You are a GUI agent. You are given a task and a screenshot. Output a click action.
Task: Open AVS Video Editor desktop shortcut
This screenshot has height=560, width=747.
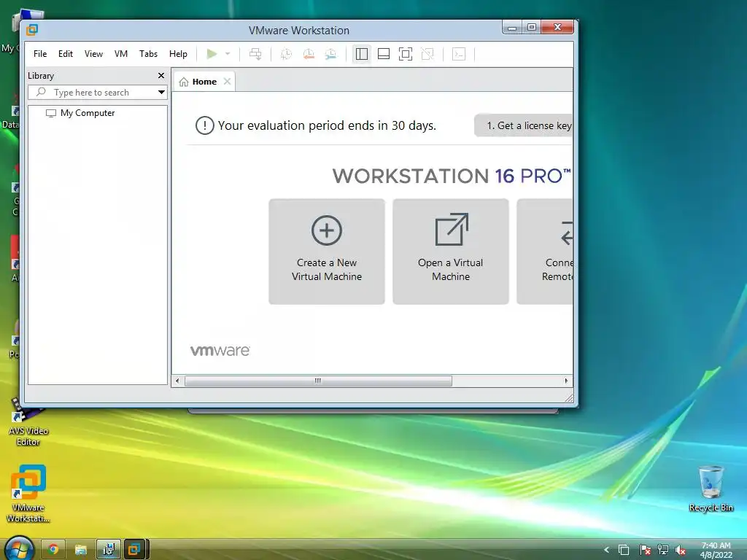(x=28, y=422)
